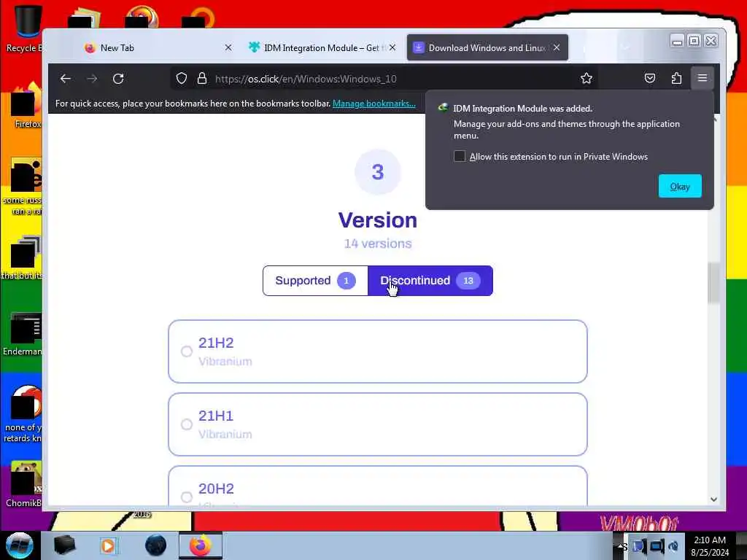Click Okay in the IDM notification
Viewport: 747px width, 560px height.
point(680,186)
